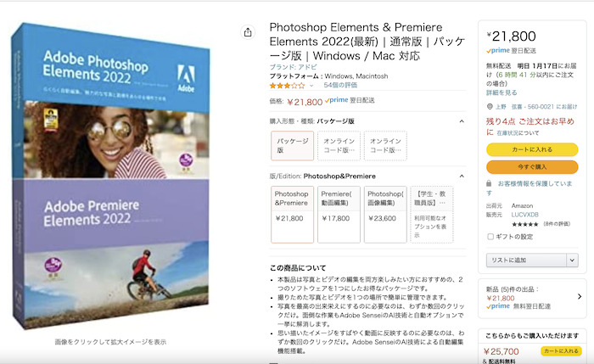Click the Adobe logo on product box

[186, 78]
